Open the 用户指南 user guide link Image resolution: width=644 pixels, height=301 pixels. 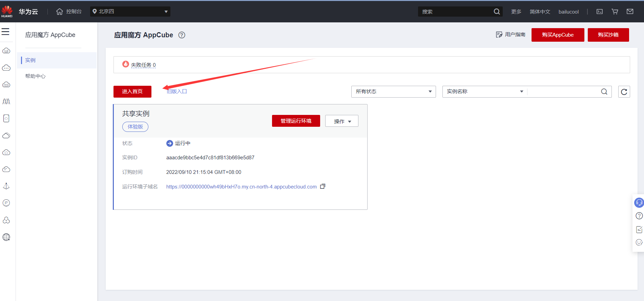(511, 35)
